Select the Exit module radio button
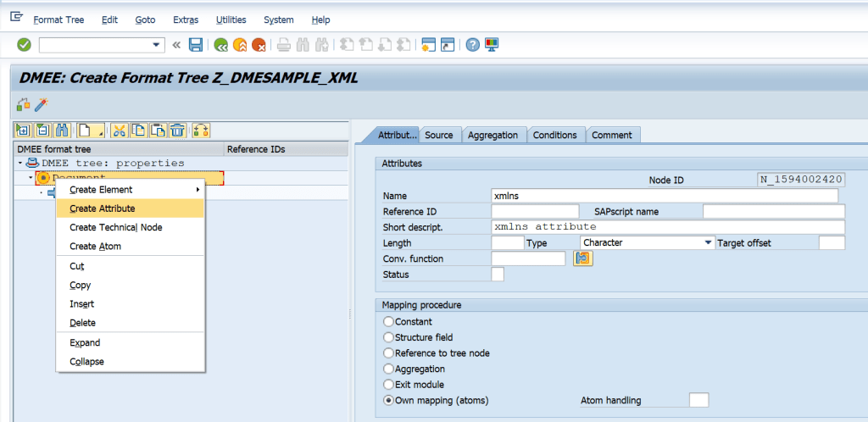The height and width of the screenshot is (422, 868). (388, 385)
